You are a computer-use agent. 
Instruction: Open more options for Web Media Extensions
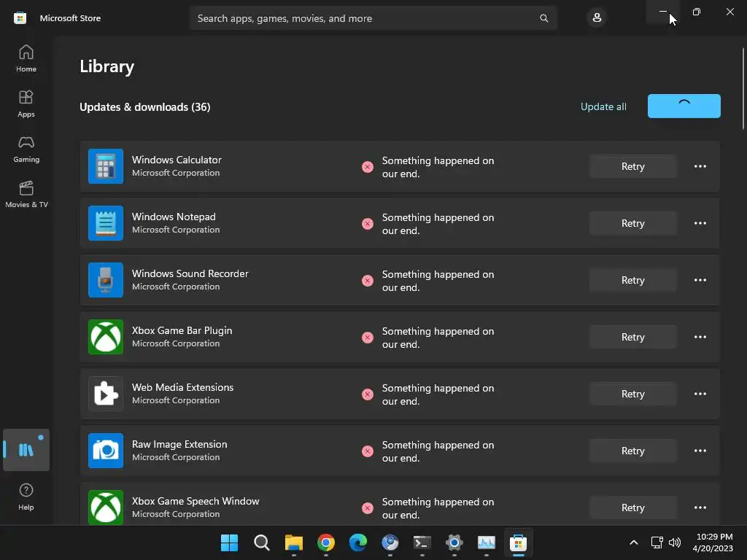tap(700, 394)
